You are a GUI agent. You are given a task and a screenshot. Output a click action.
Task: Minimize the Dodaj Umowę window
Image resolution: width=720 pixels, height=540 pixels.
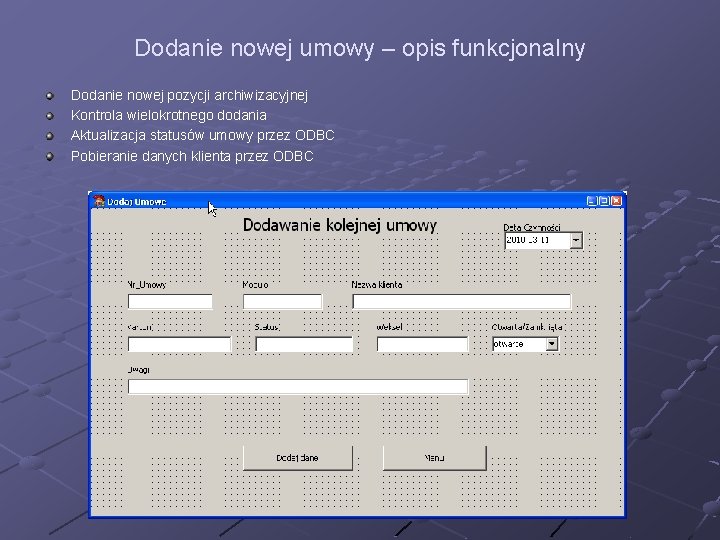(592, 201)
